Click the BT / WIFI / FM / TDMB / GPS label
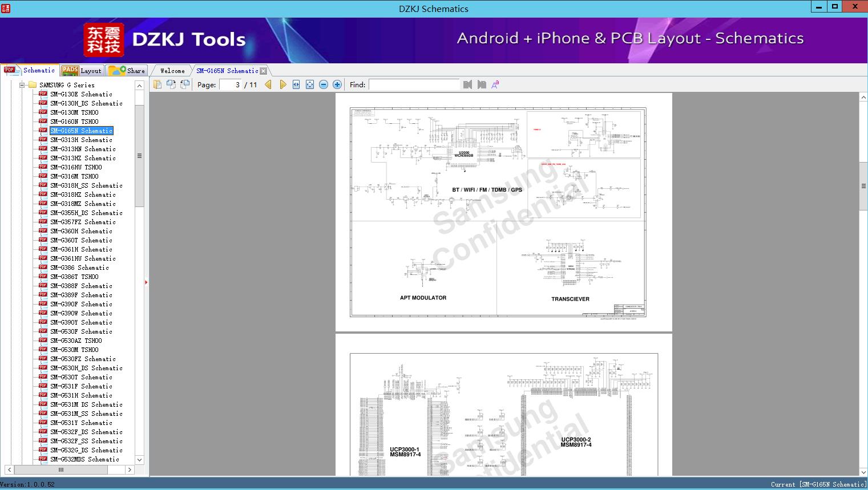Screen dimensions: 868x490 487,190
